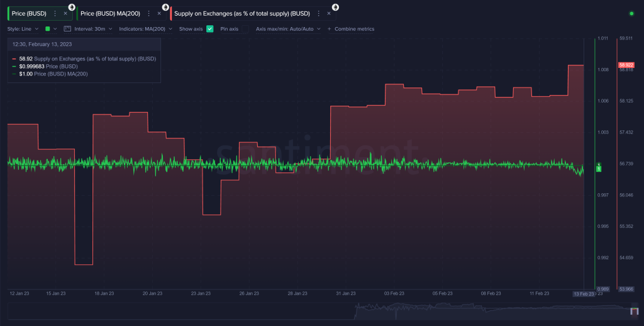Click the green status indicator dot

[631, 14]
